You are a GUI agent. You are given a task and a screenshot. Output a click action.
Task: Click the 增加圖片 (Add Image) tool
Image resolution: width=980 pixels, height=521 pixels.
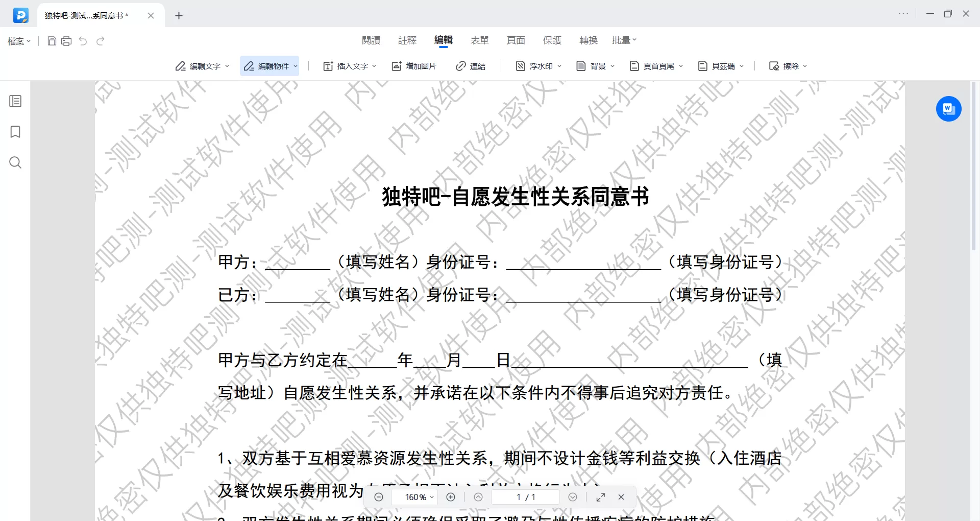pyautogui.click(x=414, y=66)
